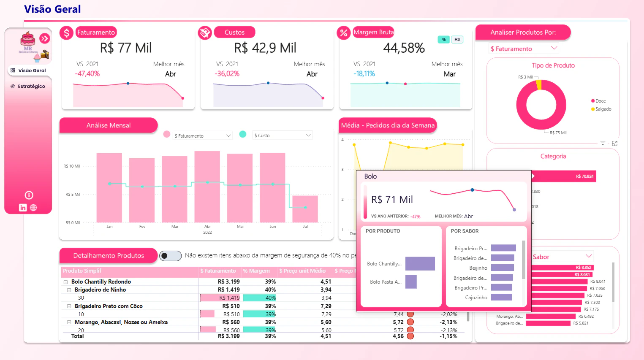Sort by the $ Faturamento column header

pyautogui.click(x=218, y=271)
